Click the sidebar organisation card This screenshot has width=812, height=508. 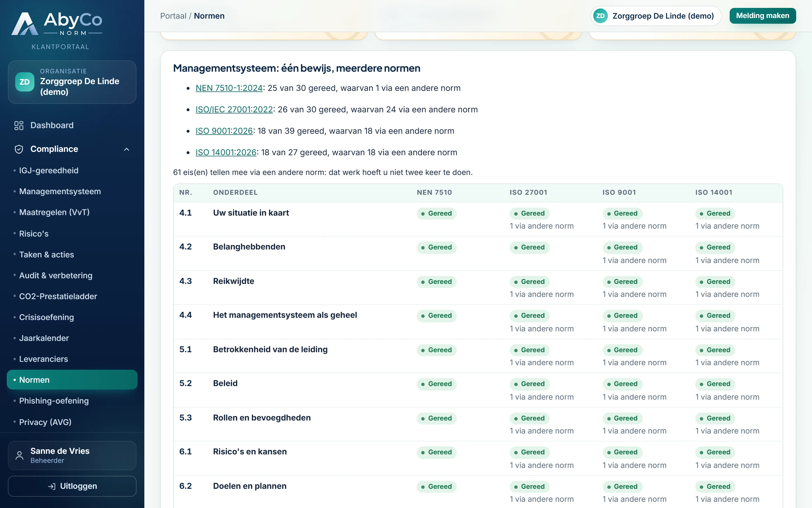pos(72,82)
